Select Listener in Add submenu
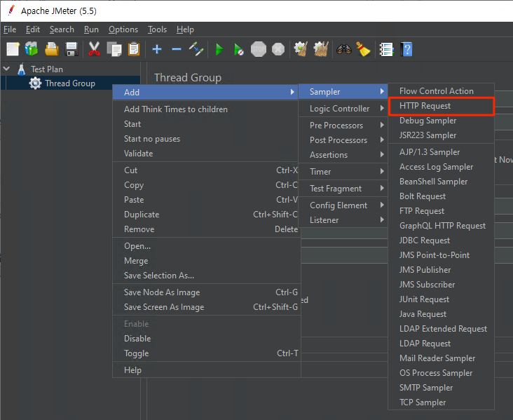This screenshot has width=513, height=420. pos(343,220)
